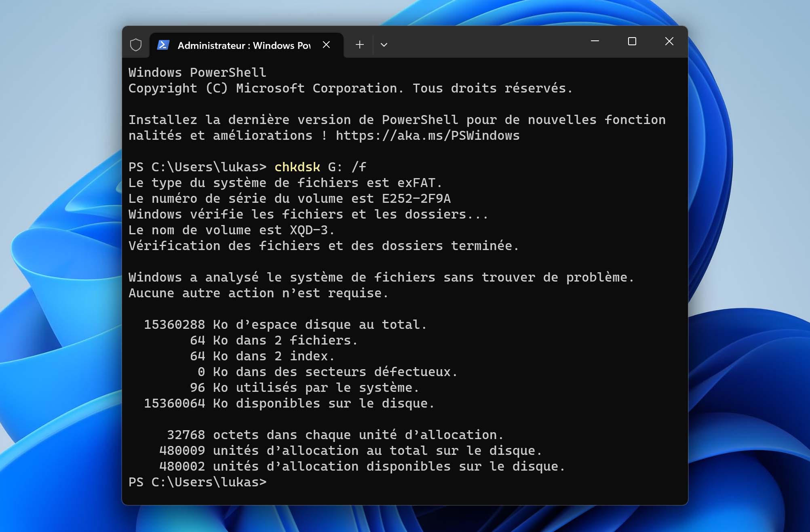Close the Windows PowerShell tab
The width and height of the screenshot is (810, 532).
327,45
